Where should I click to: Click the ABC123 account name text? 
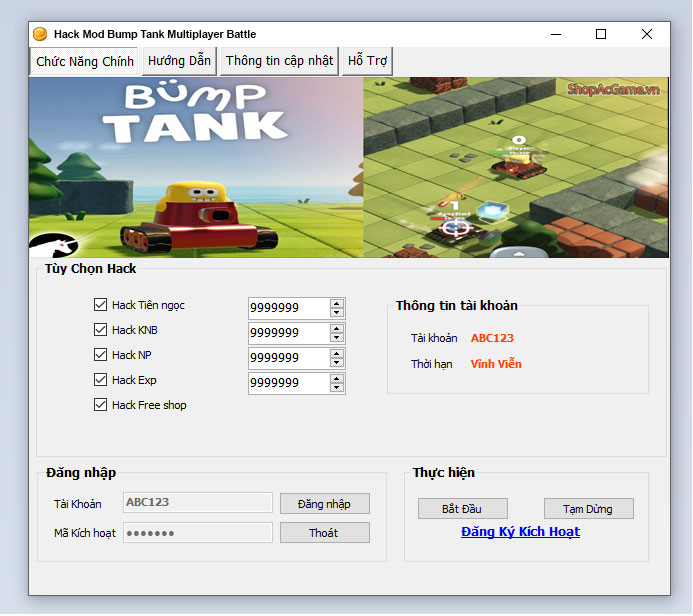pos(492,338)
